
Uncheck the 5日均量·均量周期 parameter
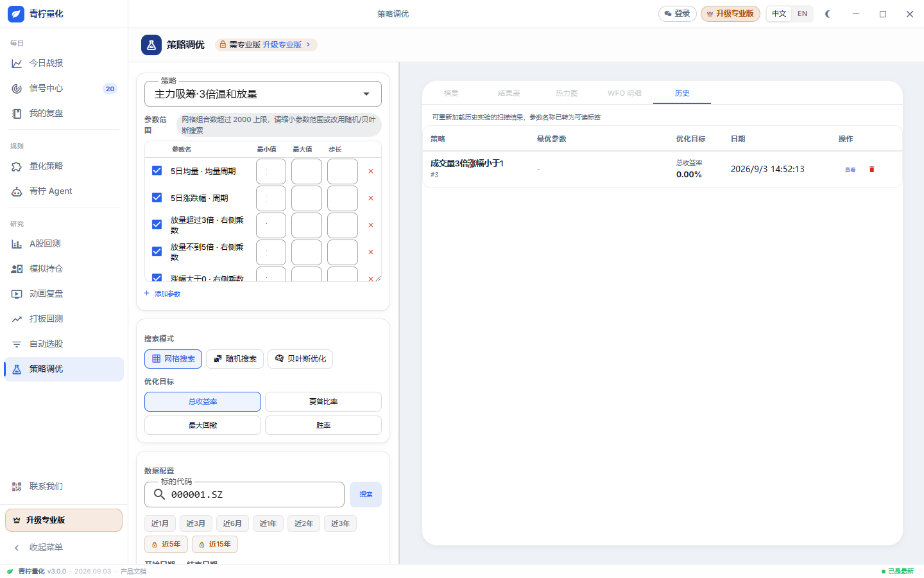click(157, 170)
